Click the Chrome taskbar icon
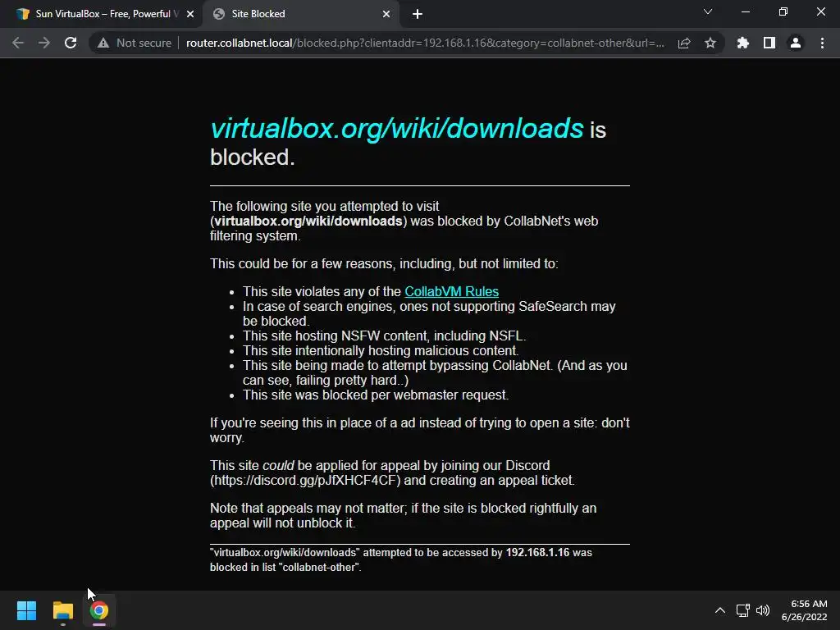Image resolution: width=840 pixels, height=630 pixels. [x=99, y=610]
